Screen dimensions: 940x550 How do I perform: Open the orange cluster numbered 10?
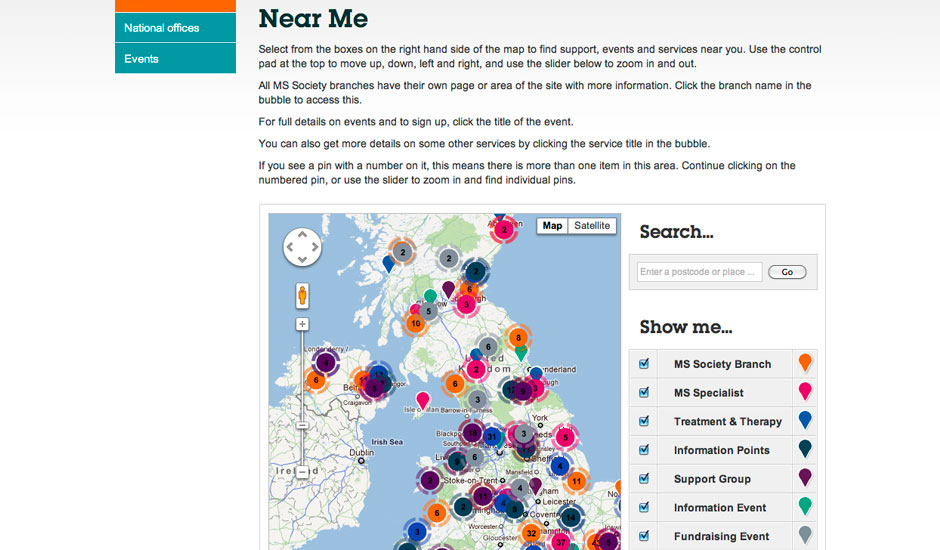(415, 323)
